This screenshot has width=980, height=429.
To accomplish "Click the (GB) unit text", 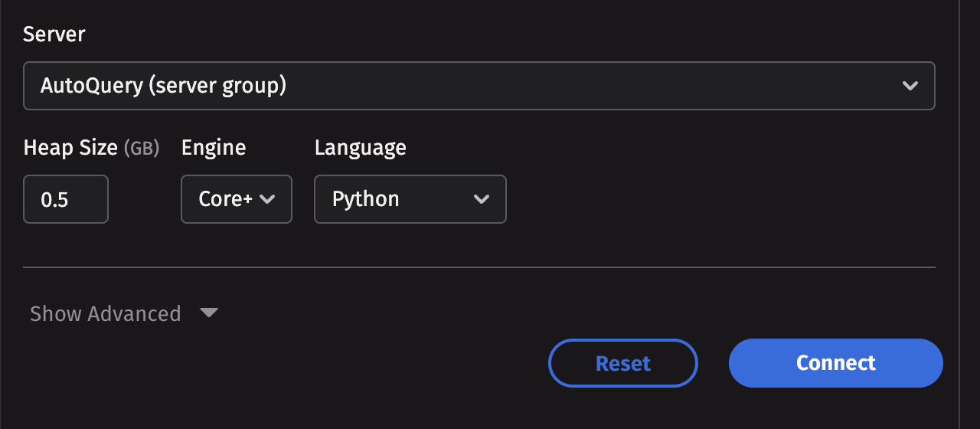I will click(142, 149).
